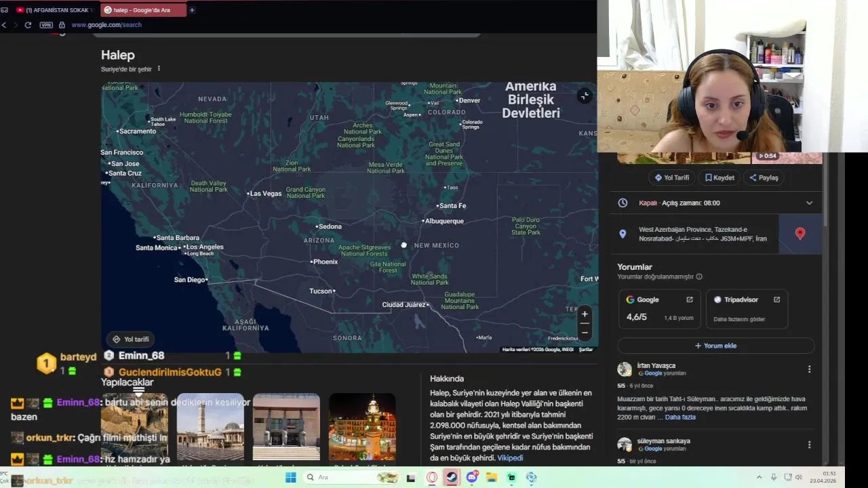
Task: Click the Daha fazla link in İrfan's review
Action: [680, 417]
